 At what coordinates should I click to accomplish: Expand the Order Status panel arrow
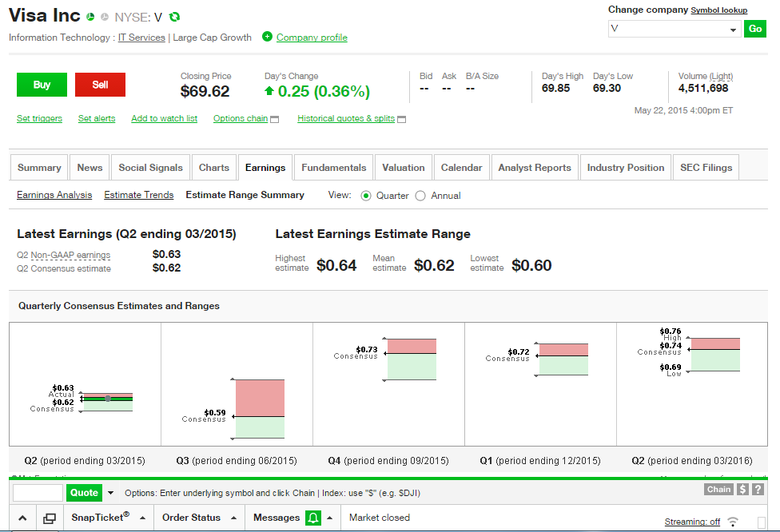pos(233,518)
